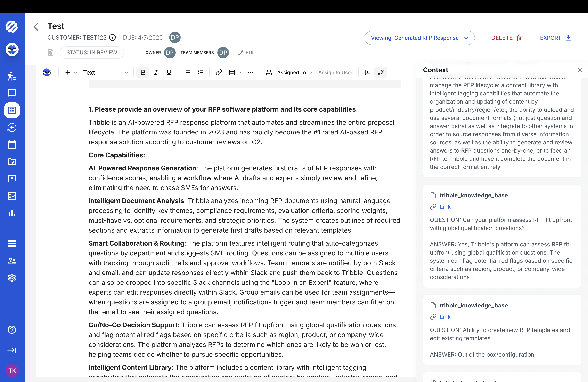
Task: Open the bar chart analytics sidebar icon
Action: coord(12,213)
